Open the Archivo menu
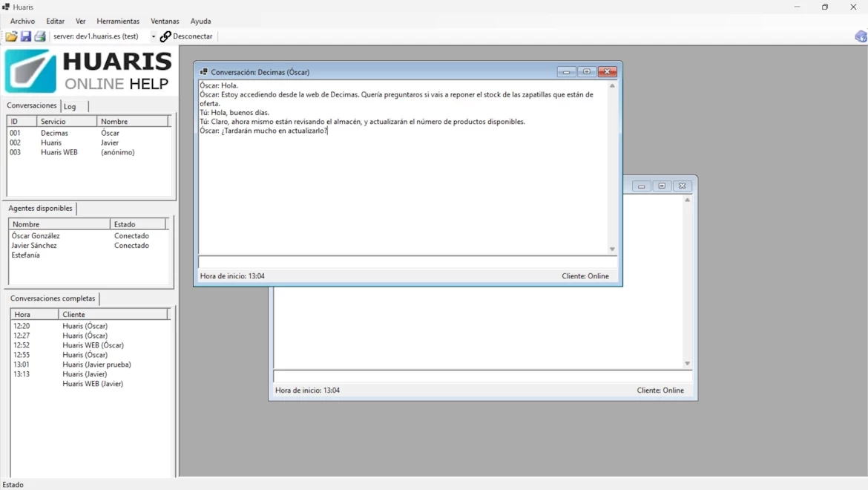Screen dimensions: 868x490 [x=22, y=21]
